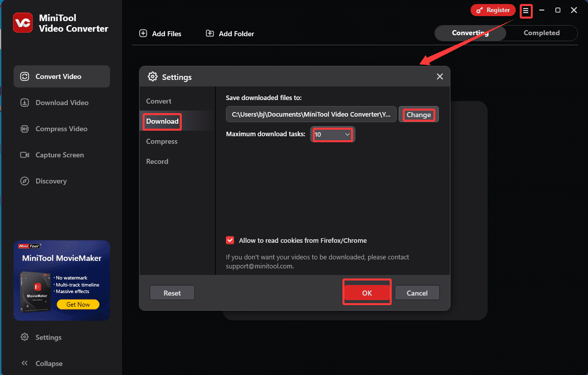Minimize the MiniTool window
Viewport: 588px width, 375px height.
pos(542,10)
